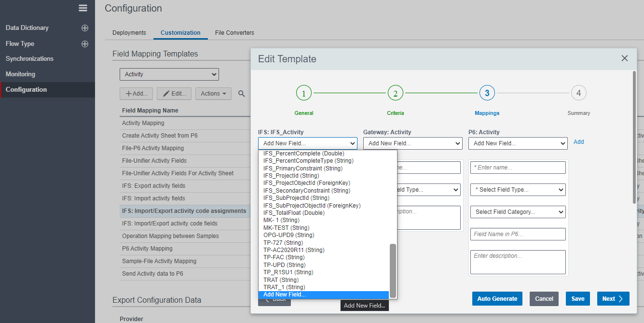
Task: Select IFS_TotalFloat (Double) from the list
Action: [x=294, y=213]
